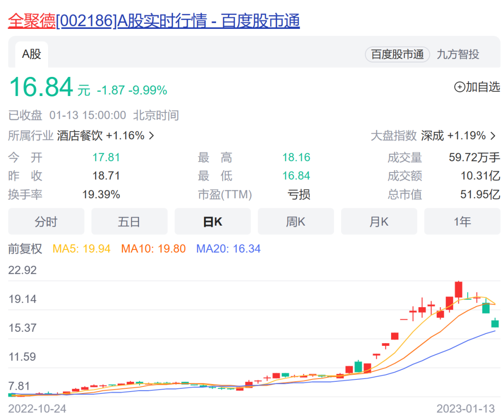Screen dimensions: 504x420
Task: Click the last green candlestick on the chart
Action: (495, 323)
